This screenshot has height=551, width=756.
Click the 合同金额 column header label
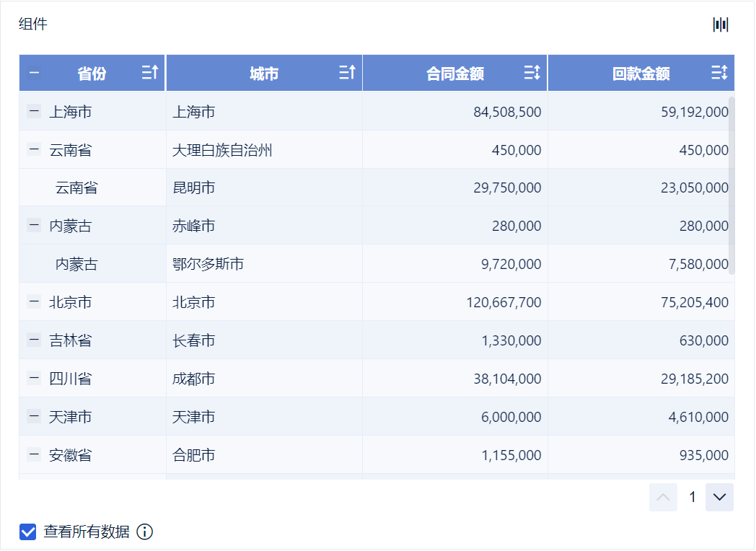tap(455, 74)
